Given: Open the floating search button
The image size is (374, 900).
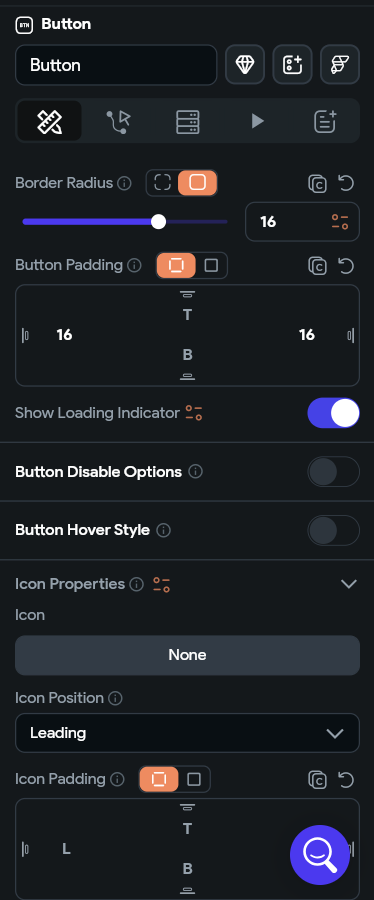Looking at the screenshot, I should coord(320,855).
